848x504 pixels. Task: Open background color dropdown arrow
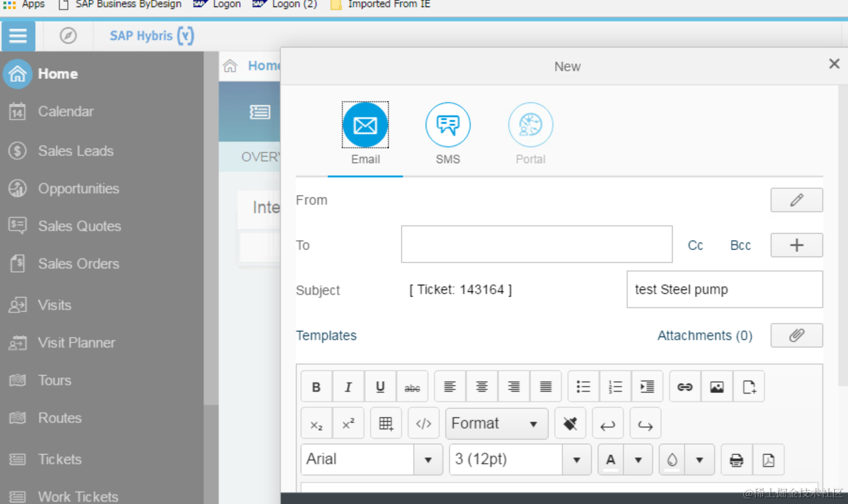700,460
